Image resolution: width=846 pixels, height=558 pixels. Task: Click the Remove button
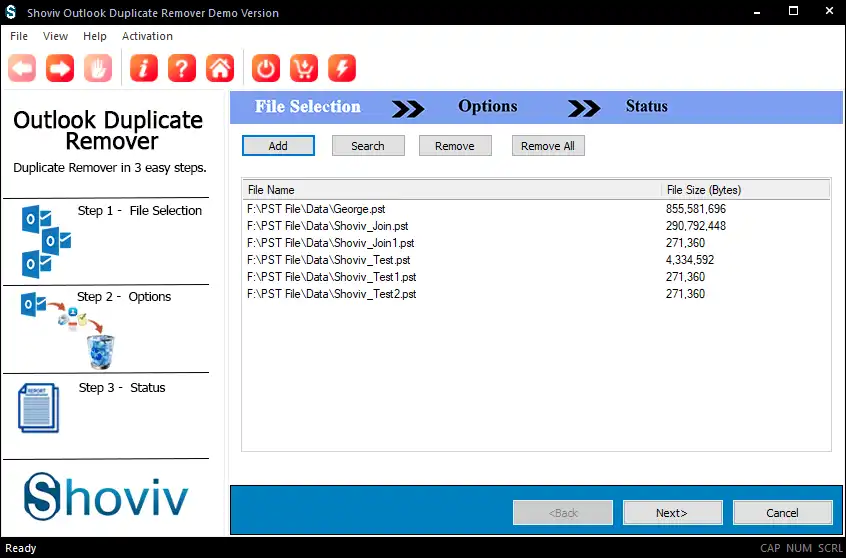455,146
